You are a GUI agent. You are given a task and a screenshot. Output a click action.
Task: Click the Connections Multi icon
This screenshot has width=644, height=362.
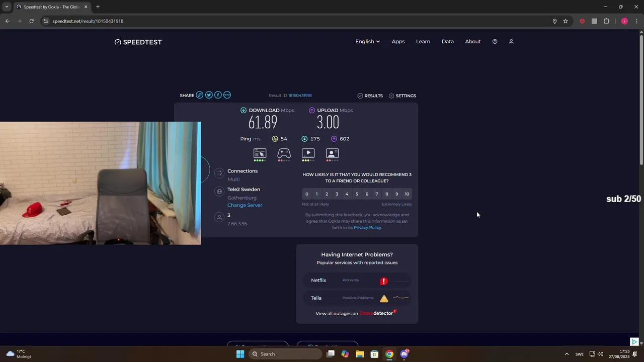tap(219, 173)
